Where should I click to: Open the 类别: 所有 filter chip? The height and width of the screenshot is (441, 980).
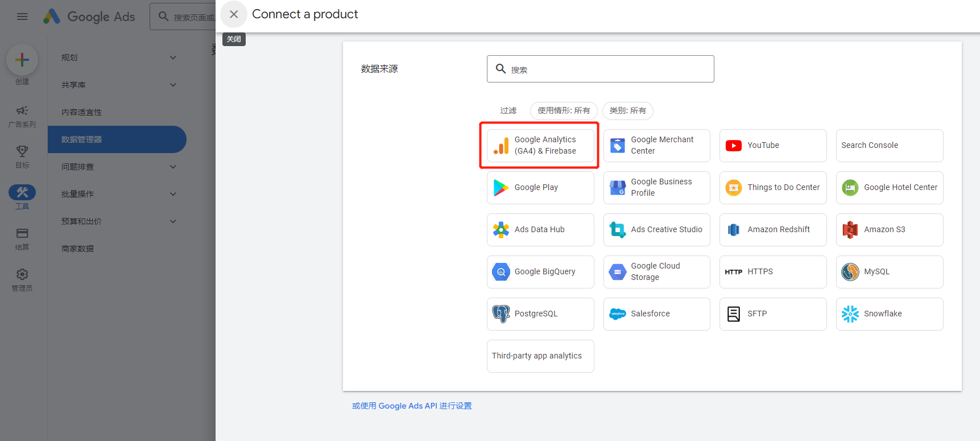(x=627, y=111)
